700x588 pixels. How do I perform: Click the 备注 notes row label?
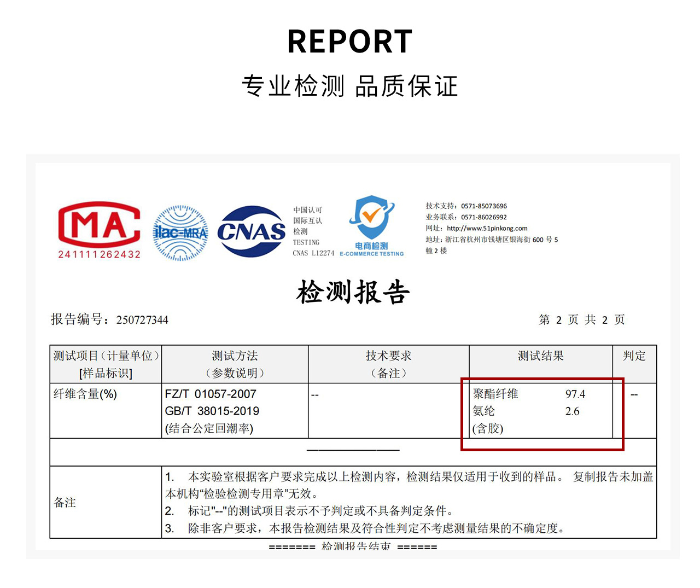tap(65, 503)
